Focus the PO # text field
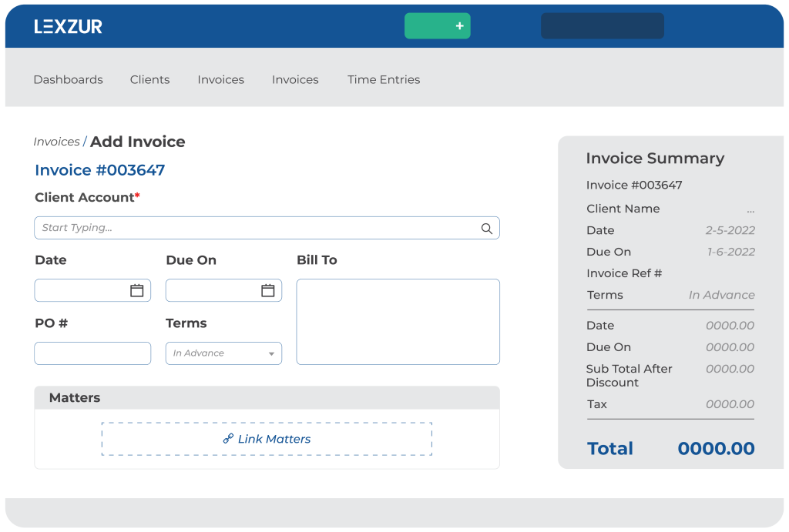The image size is (789, 532). click(92, 353)
